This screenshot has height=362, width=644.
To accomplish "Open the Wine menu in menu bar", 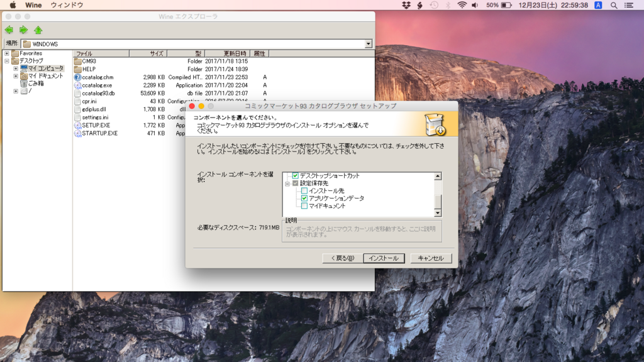I will point(33,5).
